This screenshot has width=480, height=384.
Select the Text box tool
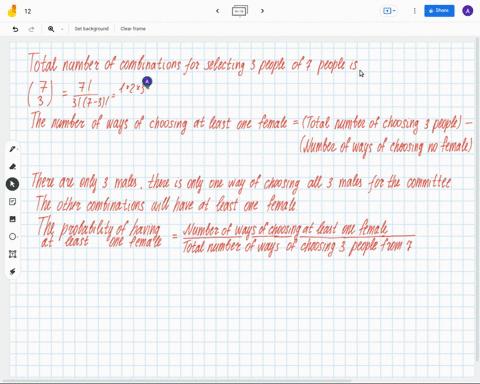pyautogui.click(x=13, y=254)
